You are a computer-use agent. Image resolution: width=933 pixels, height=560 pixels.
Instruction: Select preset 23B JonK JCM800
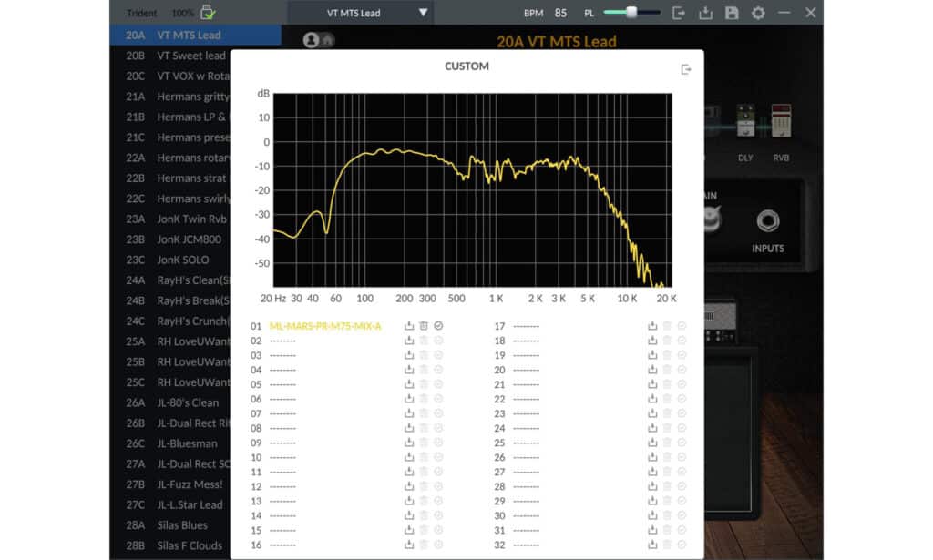click(x=173, y=239)
